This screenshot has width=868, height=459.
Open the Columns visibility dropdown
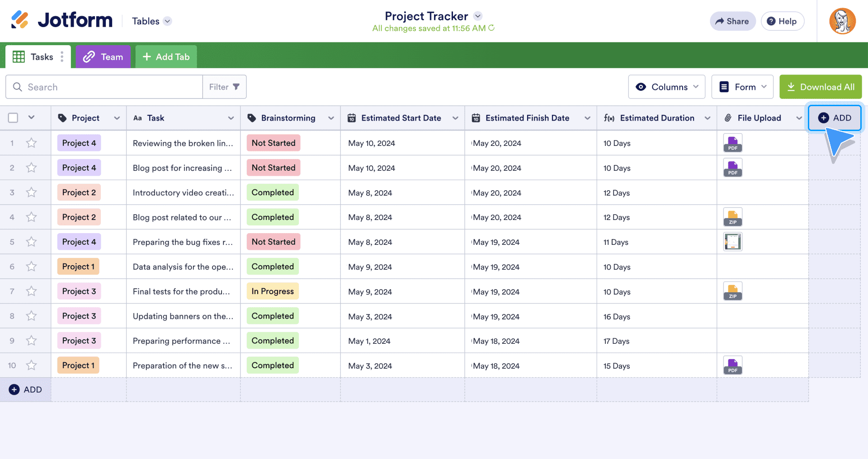tap(666, 87)
